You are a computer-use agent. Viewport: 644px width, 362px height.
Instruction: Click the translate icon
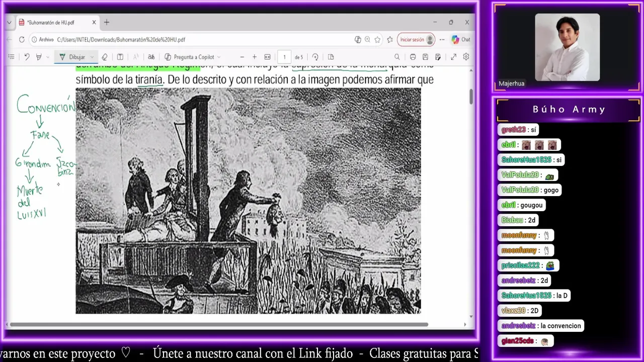coord(151,57)
